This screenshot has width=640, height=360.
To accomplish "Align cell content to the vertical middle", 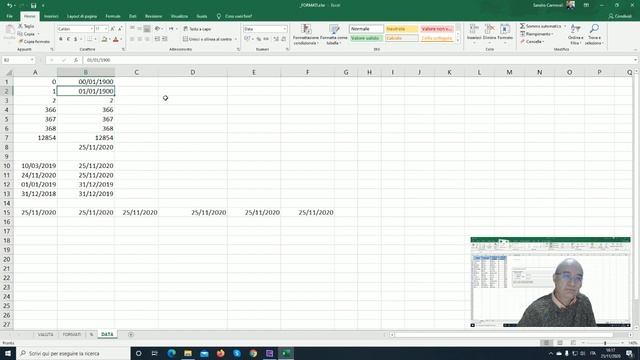I will tap(140, 29).
